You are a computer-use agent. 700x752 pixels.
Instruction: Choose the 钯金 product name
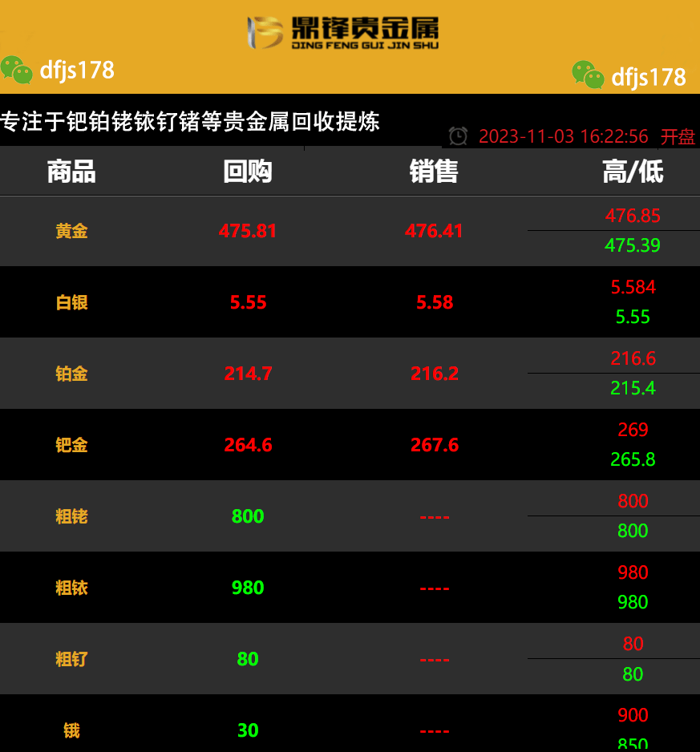[x=71, y=445]
